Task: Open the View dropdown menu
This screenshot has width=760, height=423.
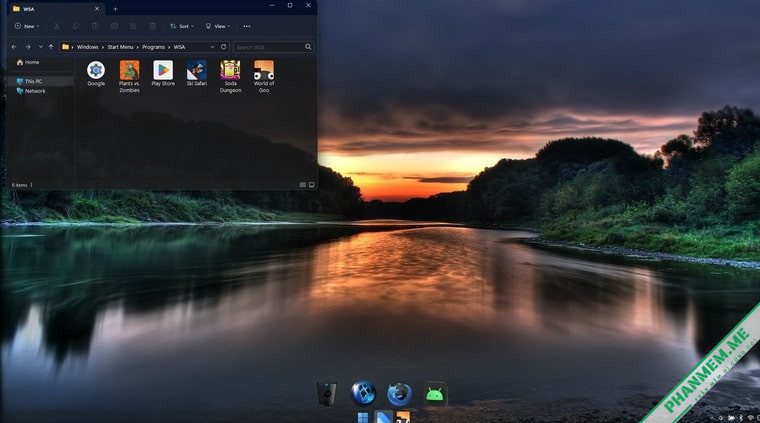Action: coord(218,26)
